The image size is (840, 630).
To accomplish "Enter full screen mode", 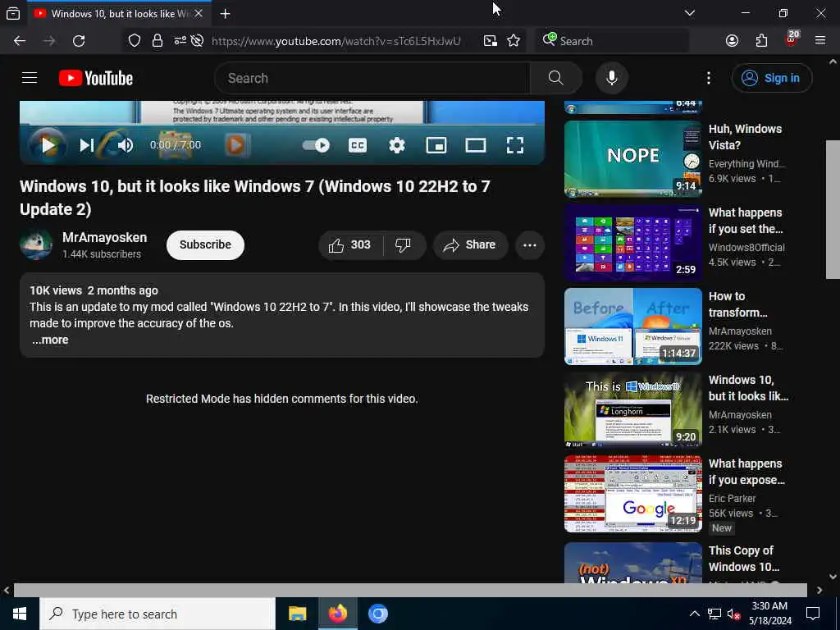I will [x=515, y=145].
